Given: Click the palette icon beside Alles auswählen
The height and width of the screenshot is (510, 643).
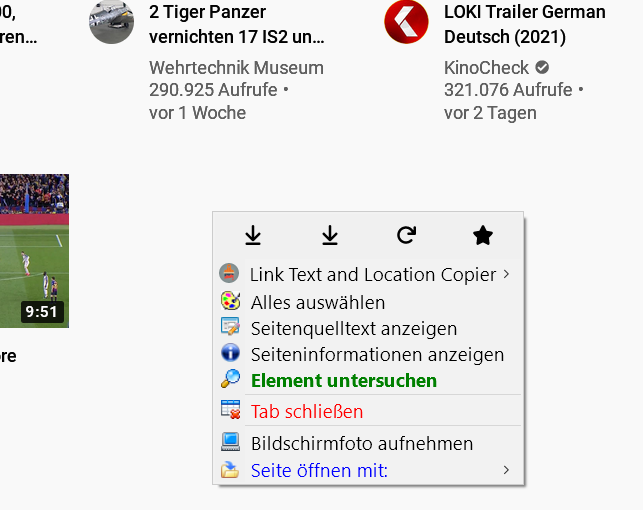Looking at the screenshot, I should (x=231, y=301).
